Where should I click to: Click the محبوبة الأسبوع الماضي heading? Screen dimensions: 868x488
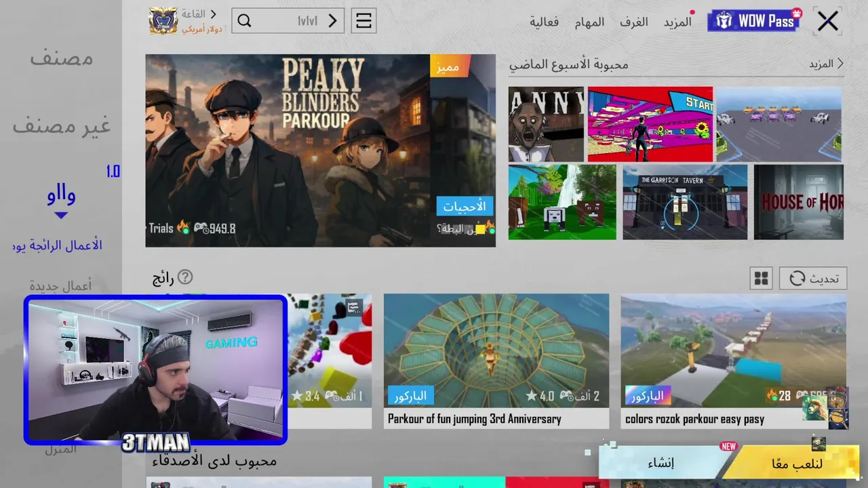568,64
